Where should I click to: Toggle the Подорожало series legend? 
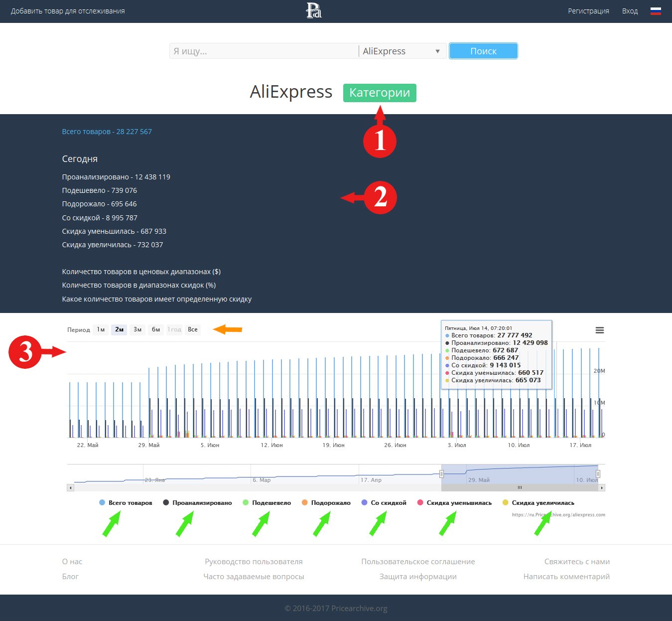326,503
